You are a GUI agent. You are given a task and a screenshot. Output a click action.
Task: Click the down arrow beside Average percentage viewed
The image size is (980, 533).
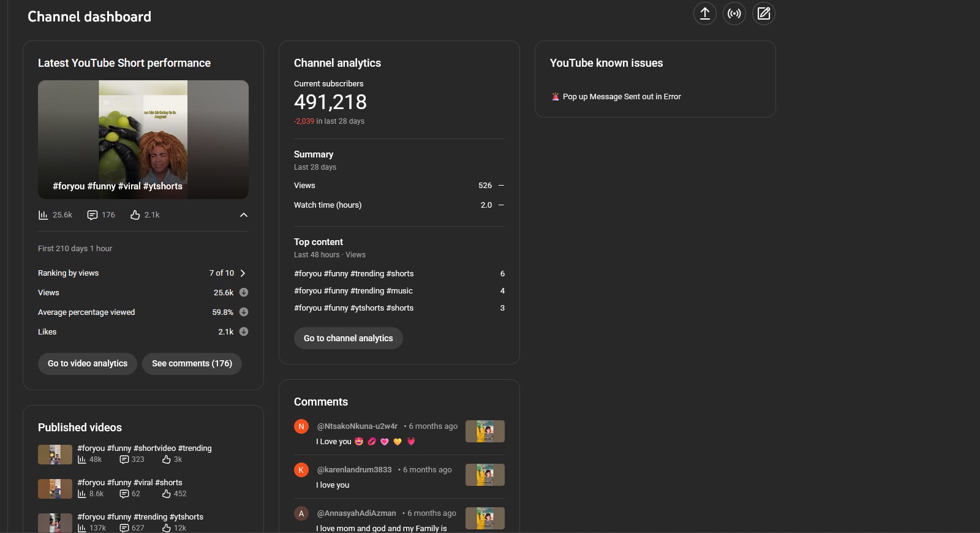pos(244,312)
